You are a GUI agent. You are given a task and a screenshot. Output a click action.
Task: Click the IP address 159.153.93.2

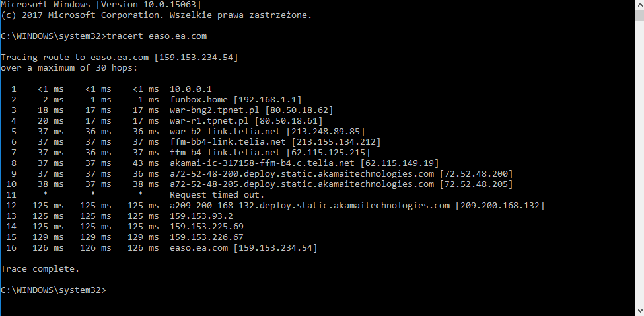point(201,216)
